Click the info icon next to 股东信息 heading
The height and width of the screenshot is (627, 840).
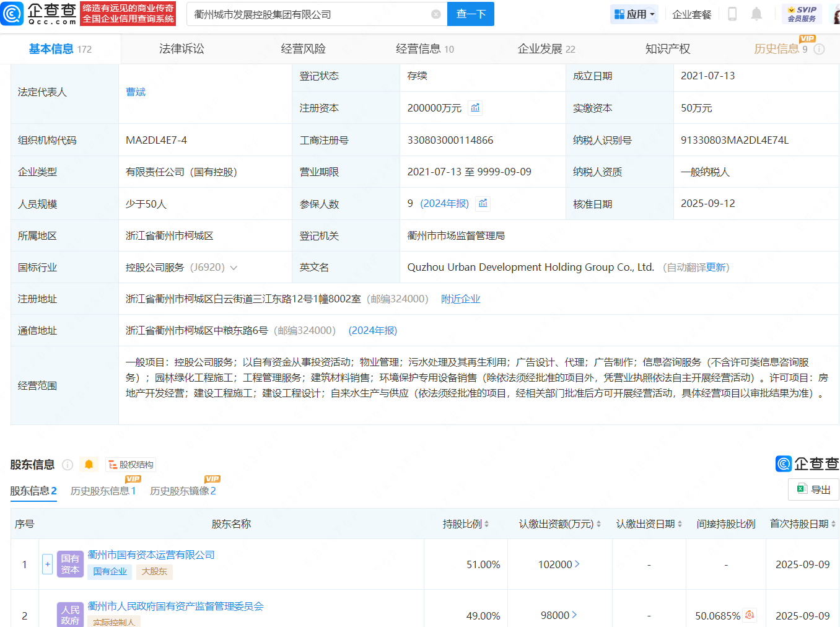[x=68, y=465]
